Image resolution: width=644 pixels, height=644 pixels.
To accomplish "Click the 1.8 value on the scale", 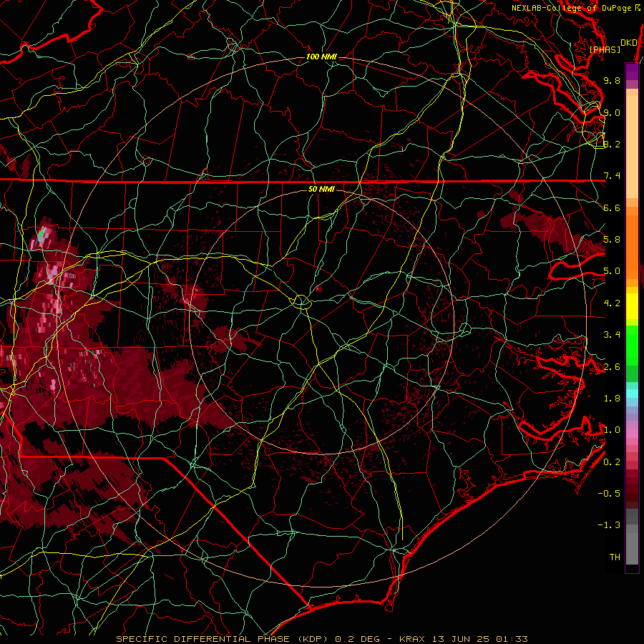I will [612, 399].
